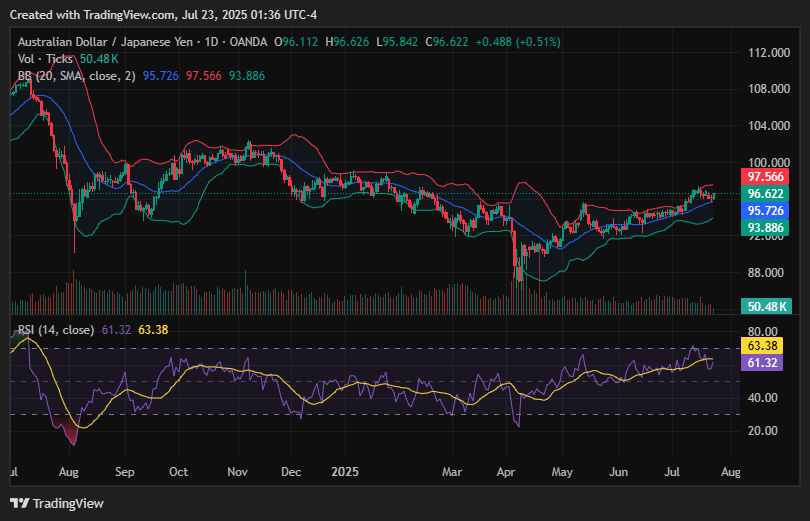This screenshot has height=521, width=810.
Task: Click the yellow 63.38 RSI scale tag
Action: tap(762, 345)
